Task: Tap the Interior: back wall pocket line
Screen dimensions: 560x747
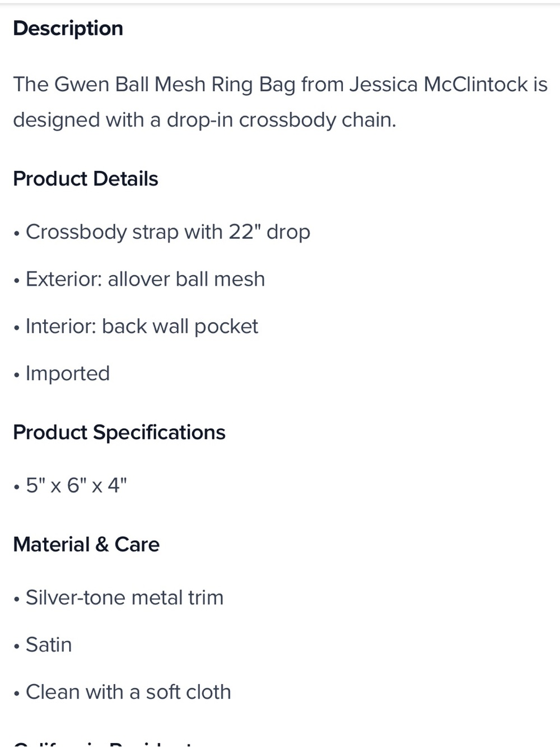Action: point(136,326)
